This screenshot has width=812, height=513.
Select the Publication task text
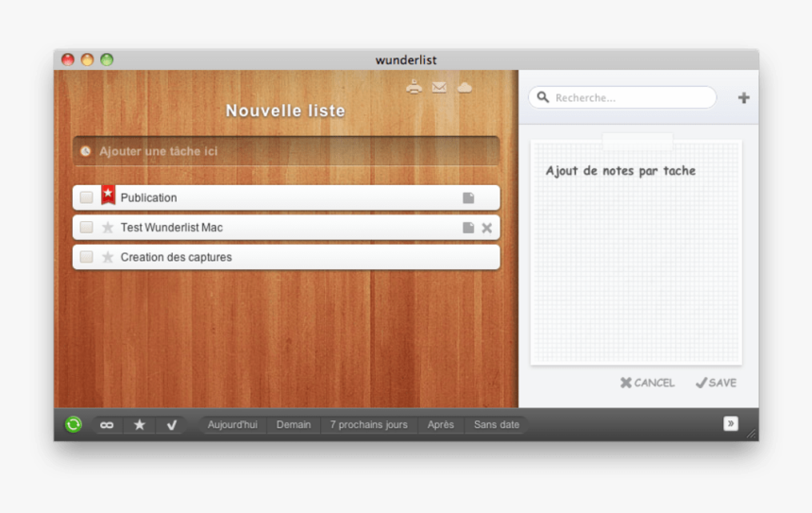148,197
